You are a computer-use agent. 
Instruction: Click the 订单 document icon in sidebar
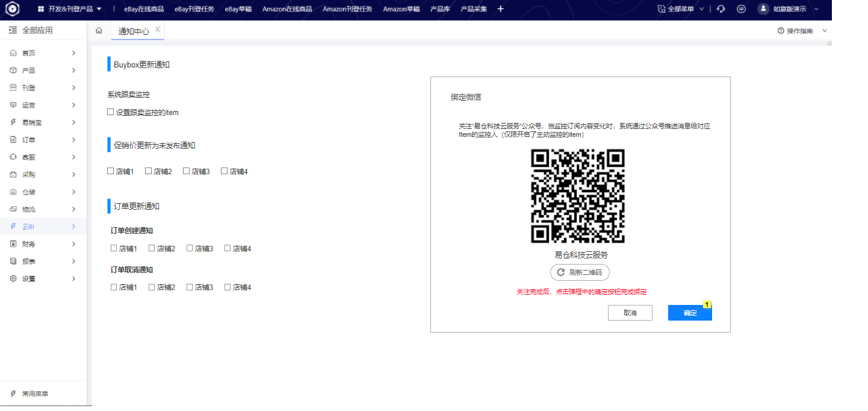(13, 140)
